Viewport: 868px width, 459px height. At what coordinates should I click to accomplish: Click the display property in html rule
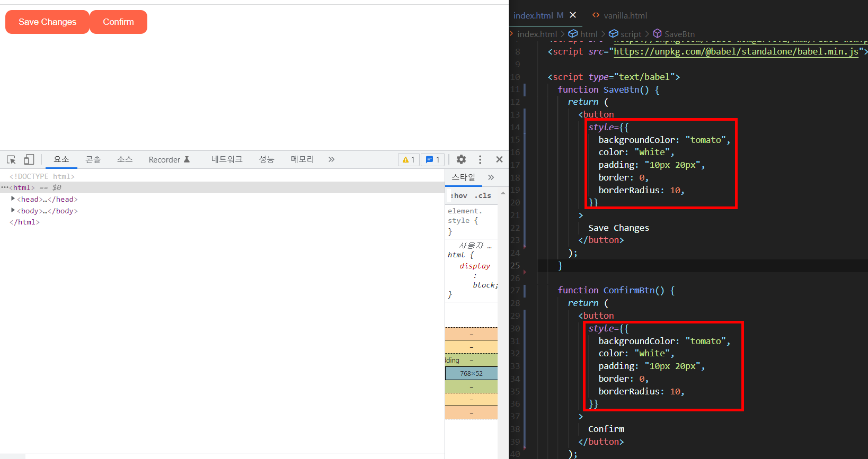[475, 266]
